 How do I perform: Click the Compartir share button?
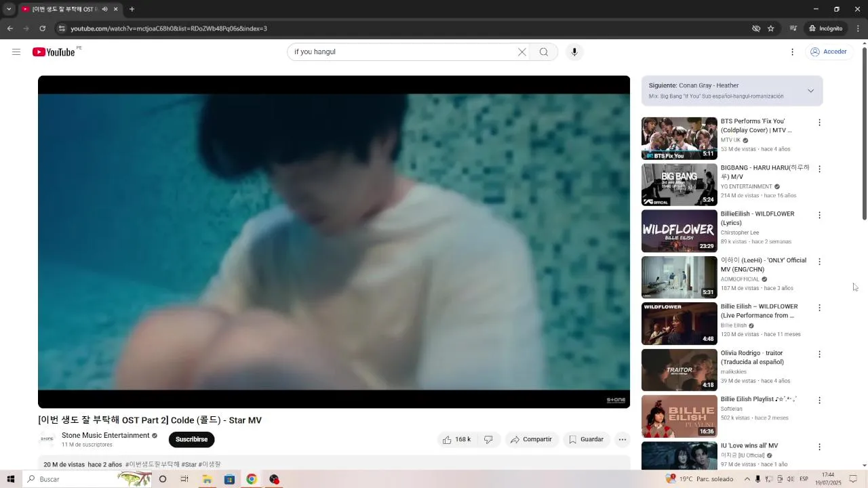coord(531,440)
